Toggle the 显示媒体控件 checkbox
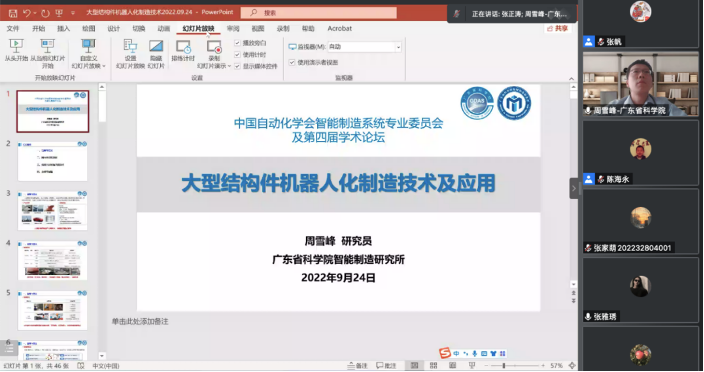This screenshot has width=704, height=372. pyautogui.click(x=237, y=66)
